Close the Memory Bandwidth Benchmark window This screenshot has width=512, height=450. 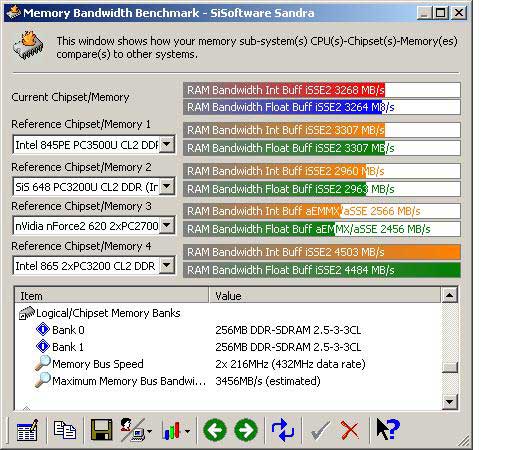pyautogui.click(x=459, y=13)
